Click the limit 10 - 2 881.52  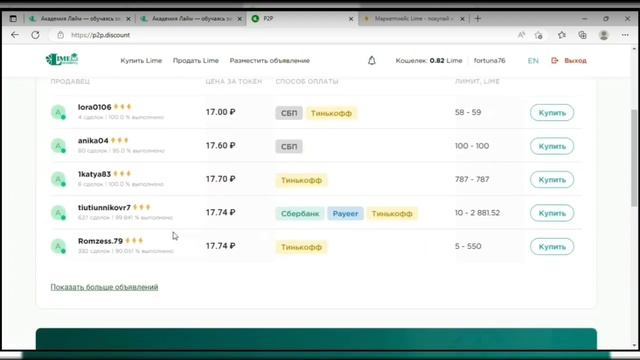[477, 213]
